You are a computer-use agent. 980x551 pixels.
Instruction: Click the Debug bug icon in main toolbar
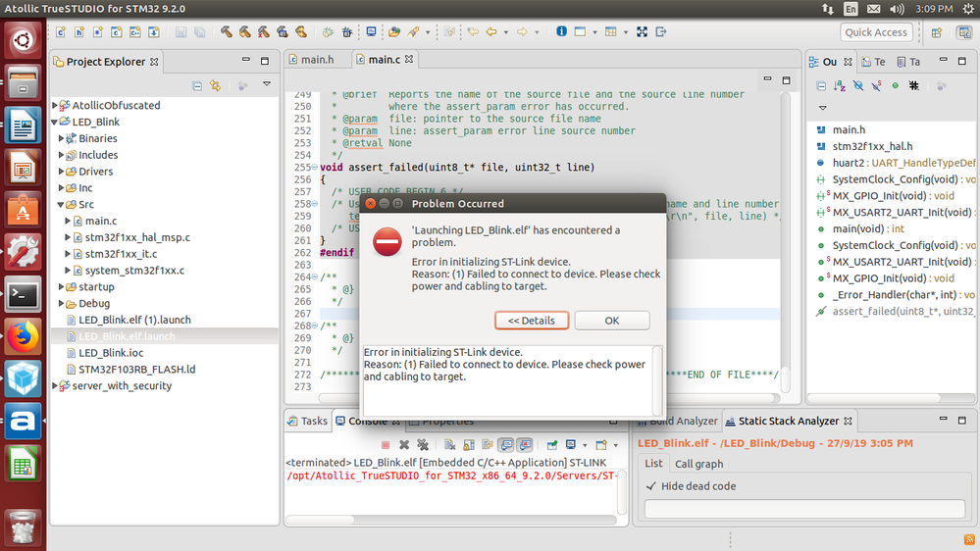347,31
